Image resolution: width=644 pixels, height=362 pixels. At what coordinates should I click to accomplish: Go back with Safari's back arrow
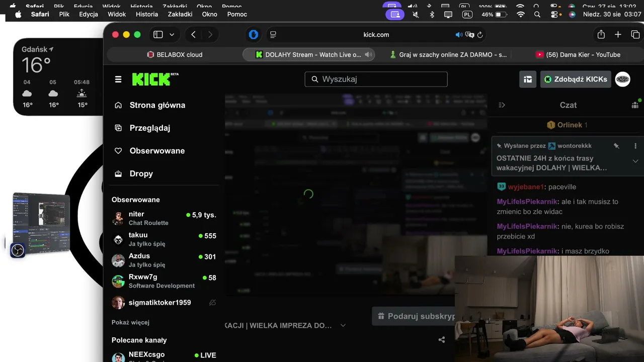click(x=194, y=35)
